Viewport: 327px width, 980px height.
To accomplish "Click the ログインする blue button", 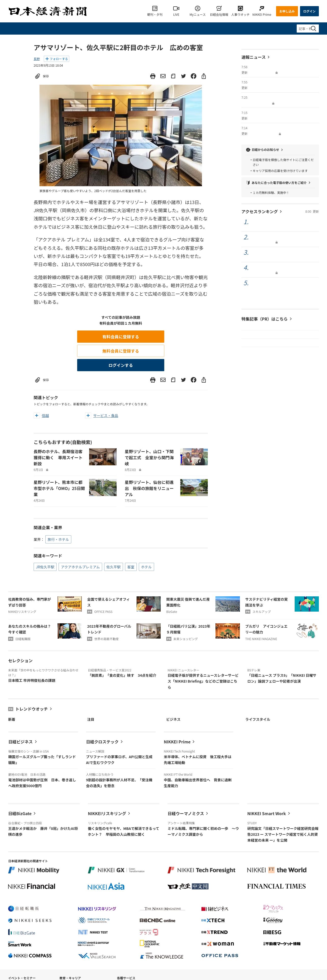I will [121, 365].
